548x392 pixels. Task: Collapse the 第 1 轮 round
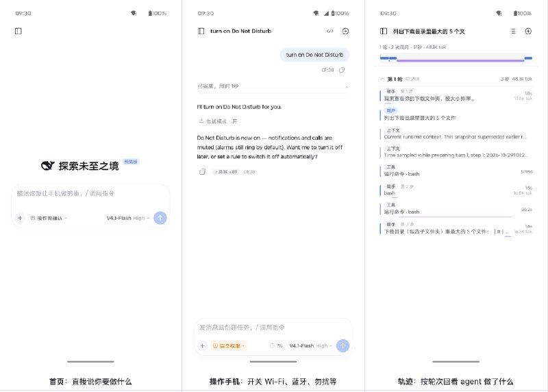pos(456,79)
